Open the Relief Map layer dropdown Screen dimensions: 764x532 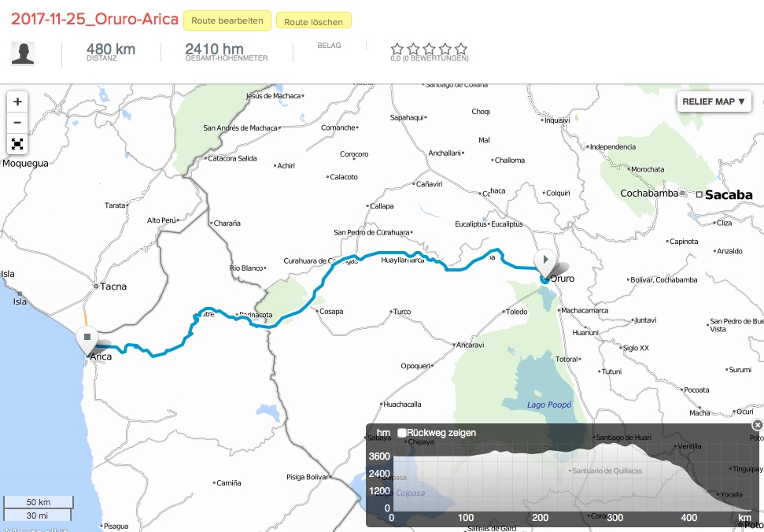click(x=714, y=102)
